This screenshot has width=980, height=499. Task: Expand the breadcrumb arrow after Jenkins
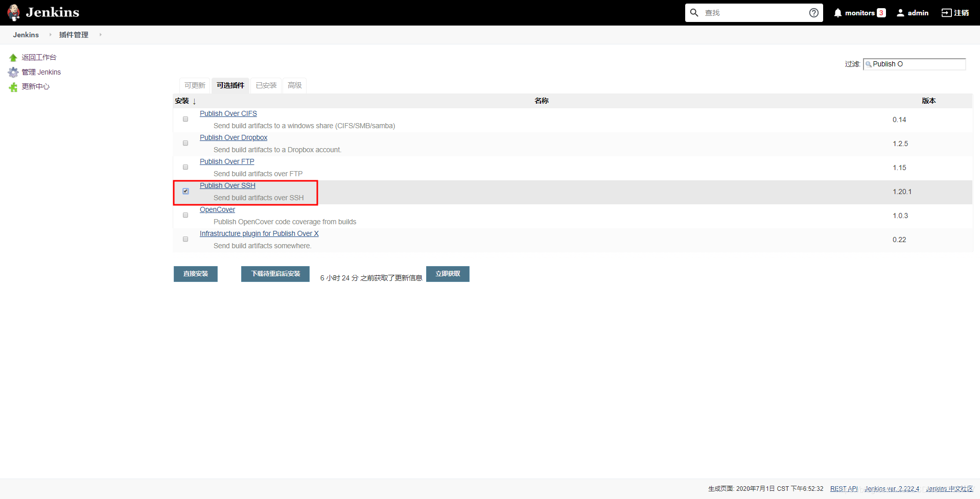50,35
